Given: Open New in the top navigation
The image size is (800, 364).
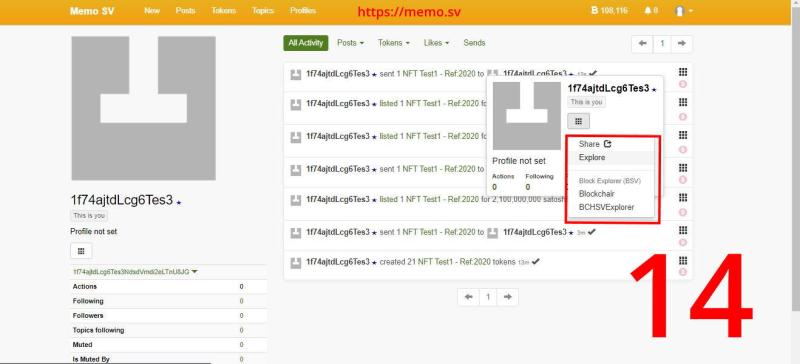Looking at the screenshot, I should point(152,10).
